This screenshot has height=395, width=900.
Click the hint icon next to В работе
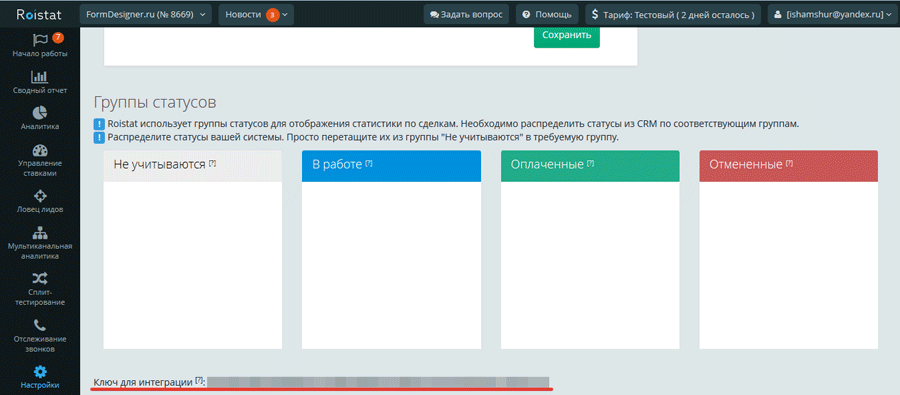point(369,164)
